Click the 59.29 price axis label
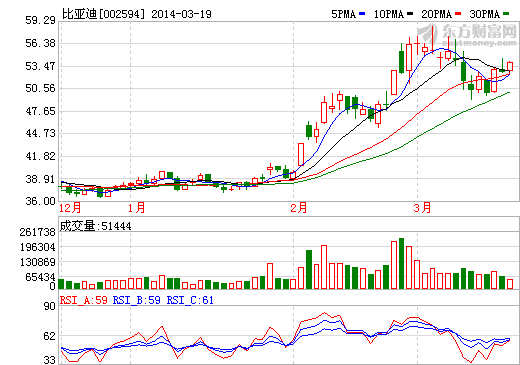The width and height of the screenshot is (520, 365). [x=40, y=20]
